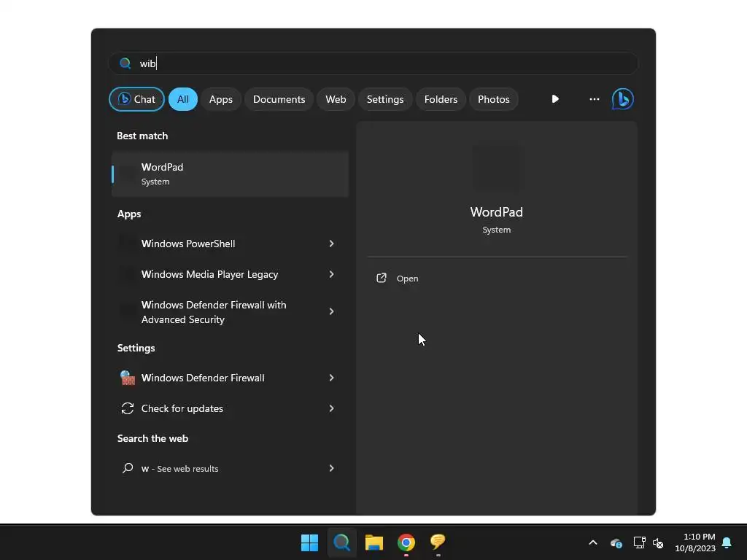The width and height of the screenshot is (747, 560).
Task: Expand the Check for updates arrow
Action: 331,408
